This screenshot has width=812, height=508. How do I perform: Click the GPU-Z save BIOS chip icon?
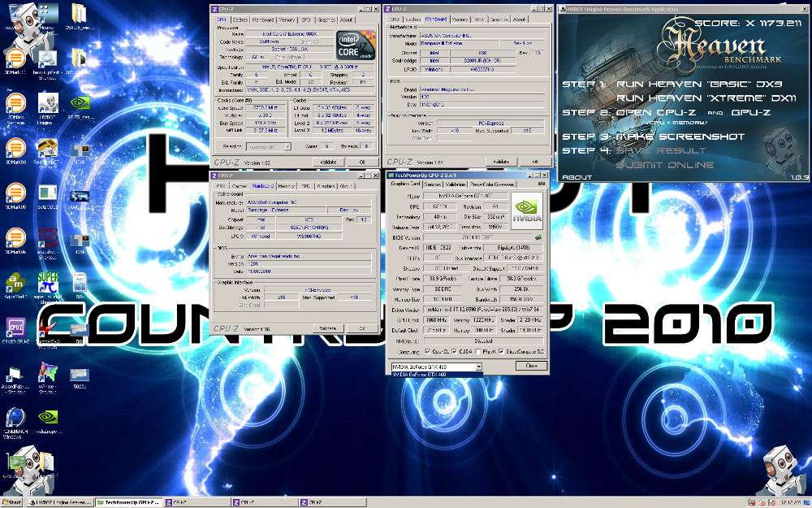click(538, 237)
